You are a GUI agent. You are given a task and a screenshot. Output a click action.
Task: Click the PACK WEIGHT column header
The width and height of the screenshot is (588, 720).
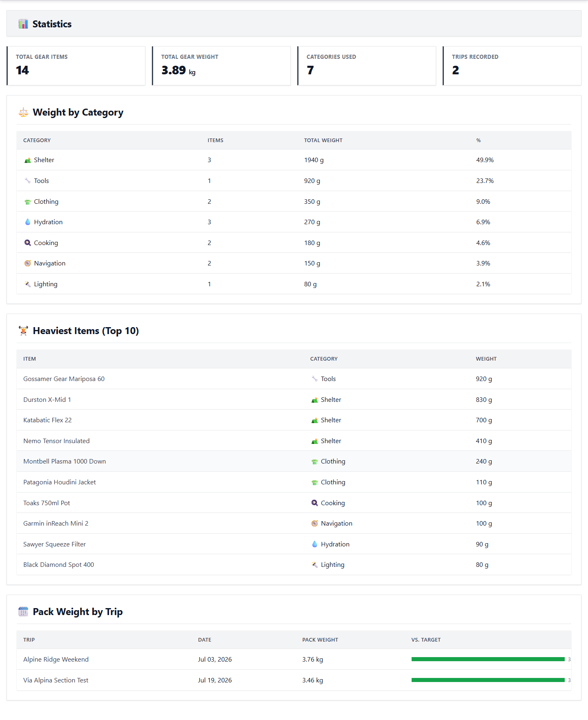[x=320, y=640]
